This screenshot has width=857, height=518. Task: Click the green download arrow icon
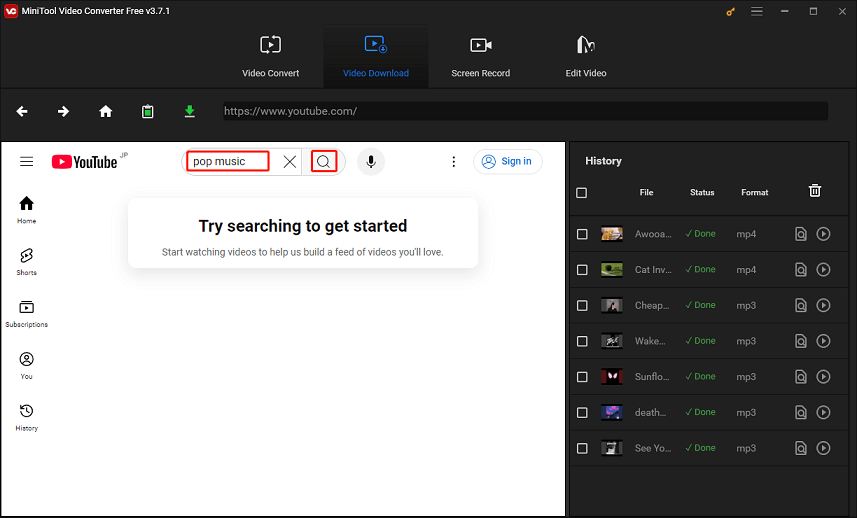coord(190,111)
